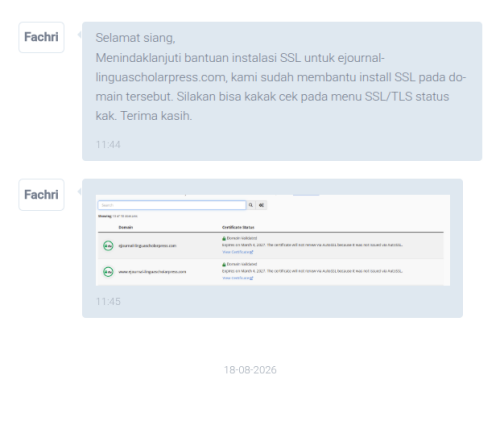Click the 18-08-2026 date separator
This screenshot has height=437, width=500.
pos(250,370)
